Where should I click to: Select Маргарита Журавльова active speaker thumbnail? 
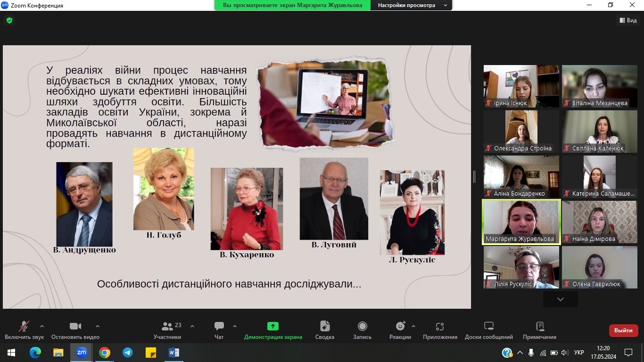click(521, 222)
